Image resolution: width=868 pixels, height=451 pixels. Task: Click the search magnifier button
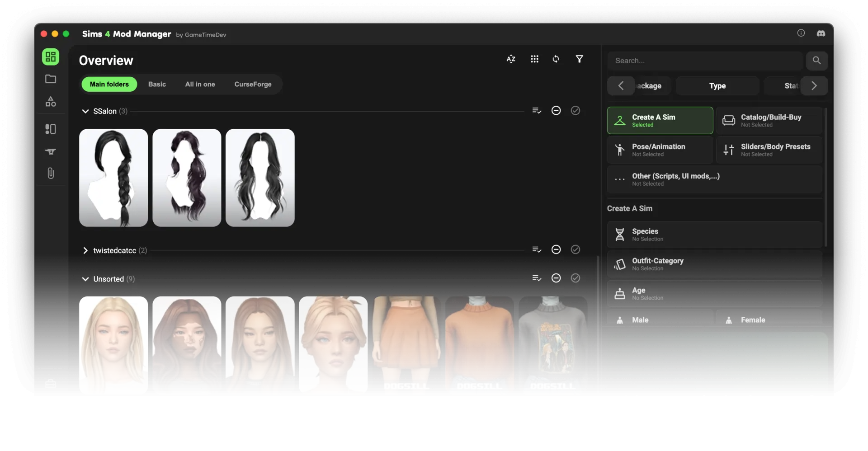click(x=816, y=61)
